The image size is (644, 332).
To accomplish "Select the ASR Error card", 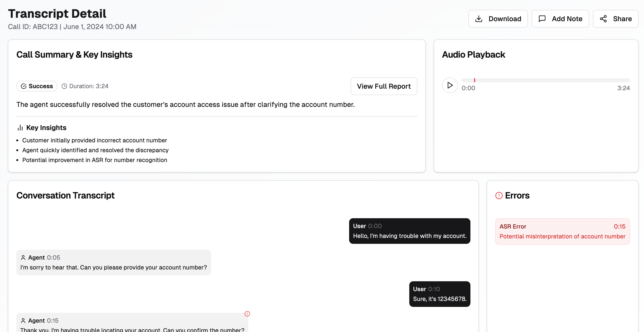I will 562,231.
